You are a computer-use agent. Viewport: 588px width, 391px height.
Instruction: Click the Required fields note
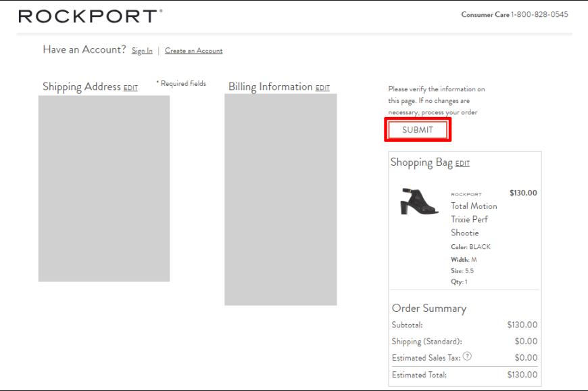[181, 83]
